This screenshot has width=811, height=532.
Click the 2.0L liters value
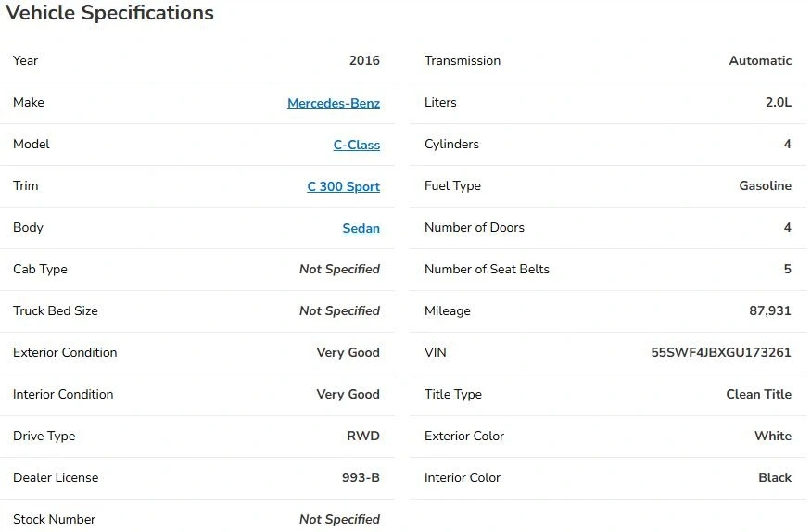[x=779, y=102]
